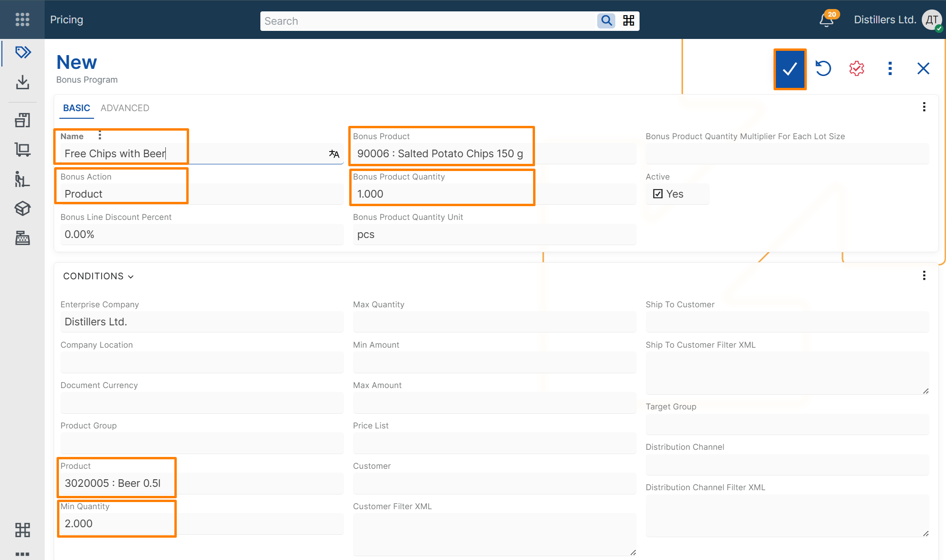Click the Ship To Customer Filter XML area
The height and width of the screenshot is (560, 946).
[787, 373]
